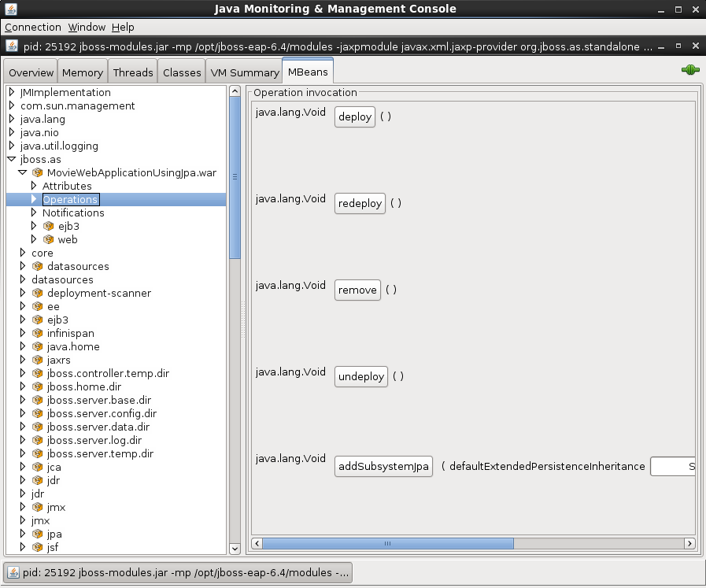
Task: Invoke the deploy operation
Action: click(x=355, y=117)
